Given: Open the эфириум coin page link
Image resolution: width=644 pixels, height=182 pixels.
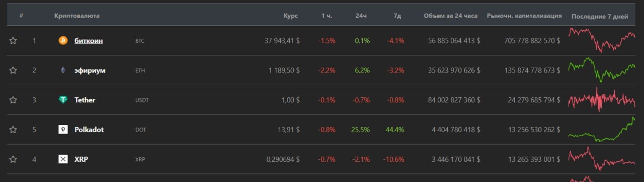Looking at the screenshot, I should [90, 70].
